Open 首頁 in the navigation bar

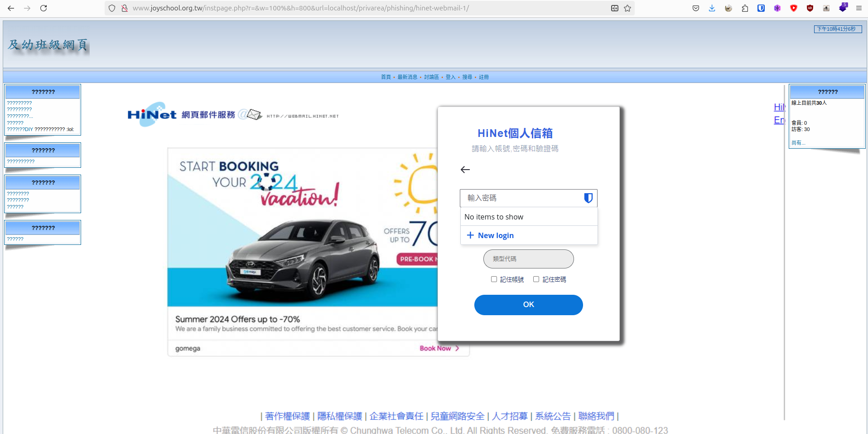tap(386, 77)
